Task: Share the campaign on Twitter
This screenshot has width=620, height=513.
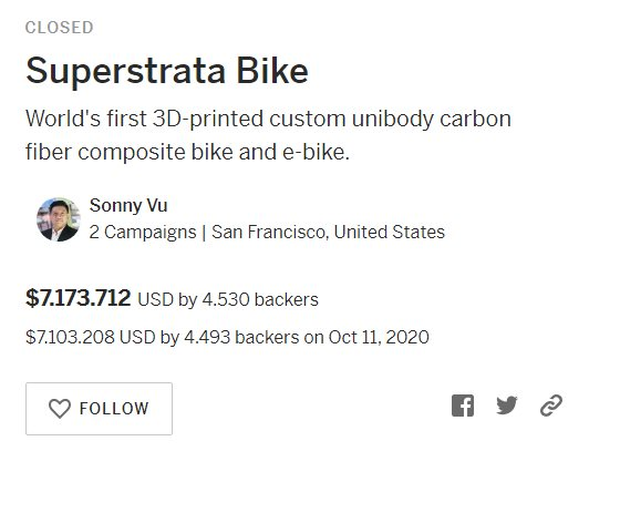Action: tap(507, 405)
